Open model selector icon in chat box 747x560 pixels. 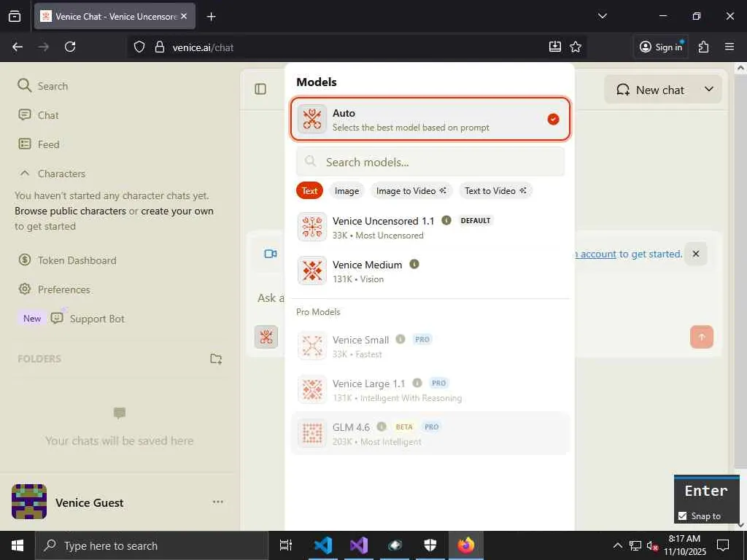click(x=266, y=337)
